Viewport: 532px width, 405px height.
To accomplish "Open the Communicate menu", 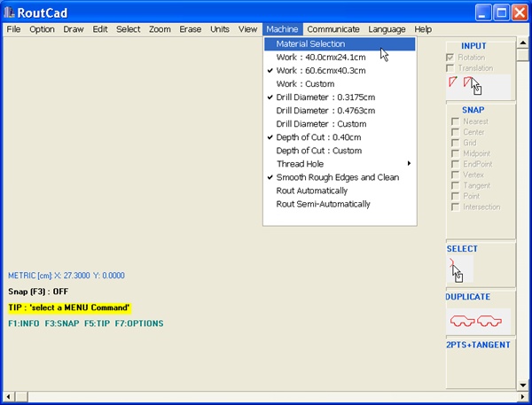I will (333, 29).
